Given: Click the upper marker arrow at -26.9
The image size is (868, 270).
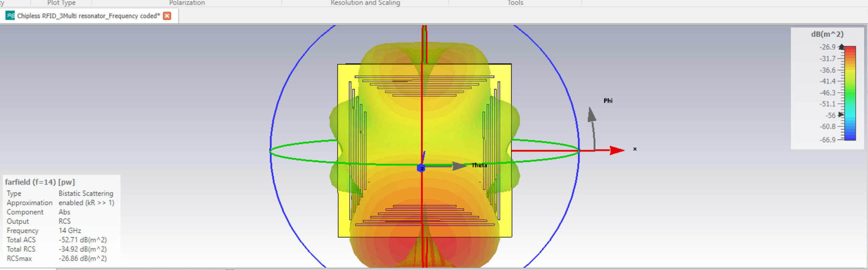Looking at the screenshot, I should (841, 47).
